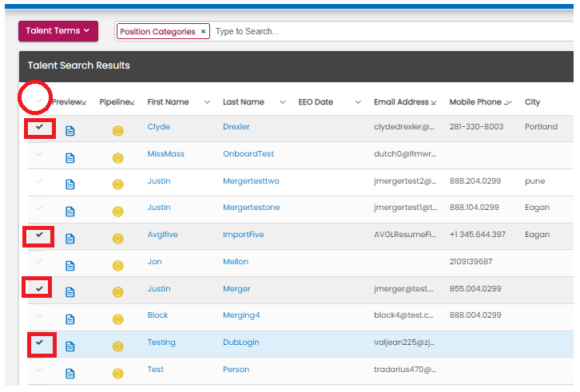Expand Email Address column filter arrow
Screen dimensions: 580x392
point(434,102)
